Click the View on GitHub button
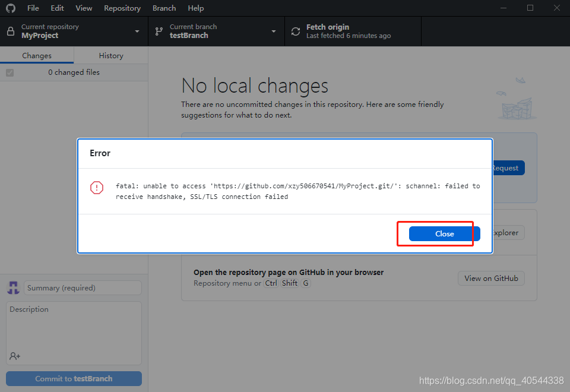 491,278
